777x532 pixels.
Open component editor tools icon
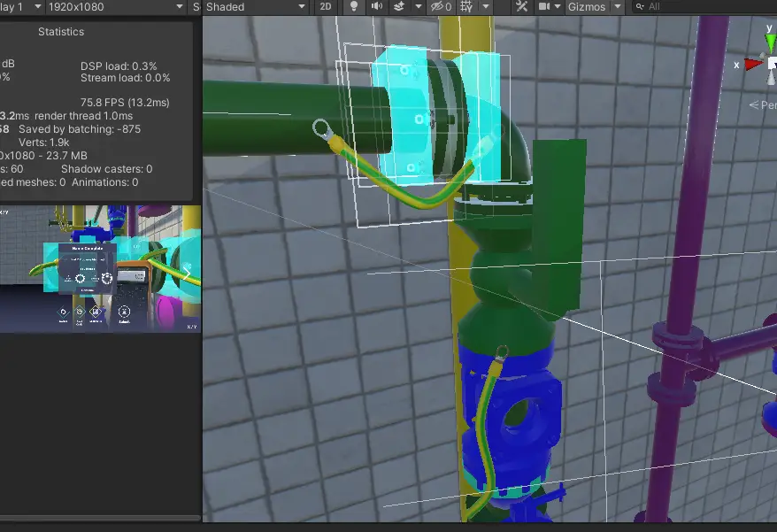pos(521,7)
